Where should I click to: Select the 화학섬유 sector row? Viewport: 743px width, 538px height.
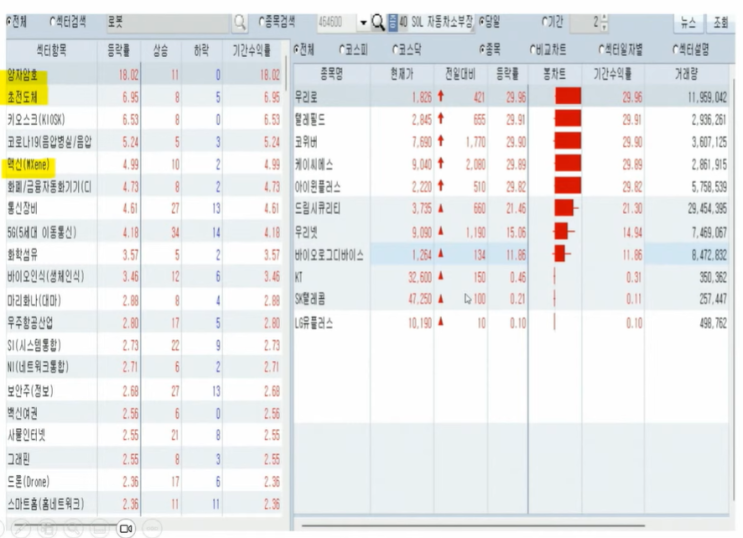(144, 255)
